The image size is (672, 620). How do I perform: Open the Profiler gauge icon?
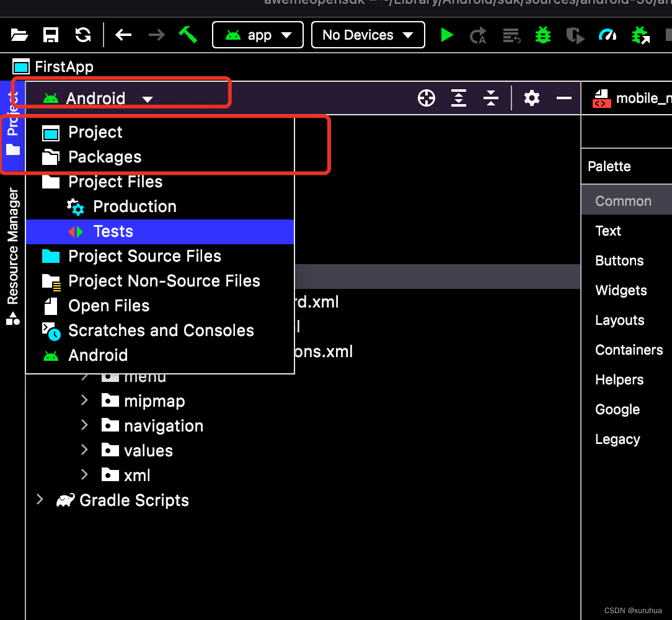608,35
